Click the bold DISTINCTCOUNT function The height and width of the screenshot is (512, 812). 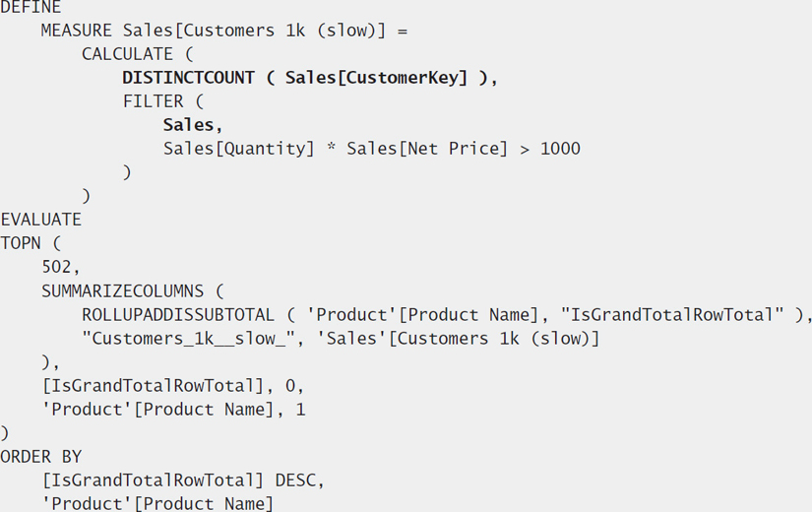[x=189, y=78]
